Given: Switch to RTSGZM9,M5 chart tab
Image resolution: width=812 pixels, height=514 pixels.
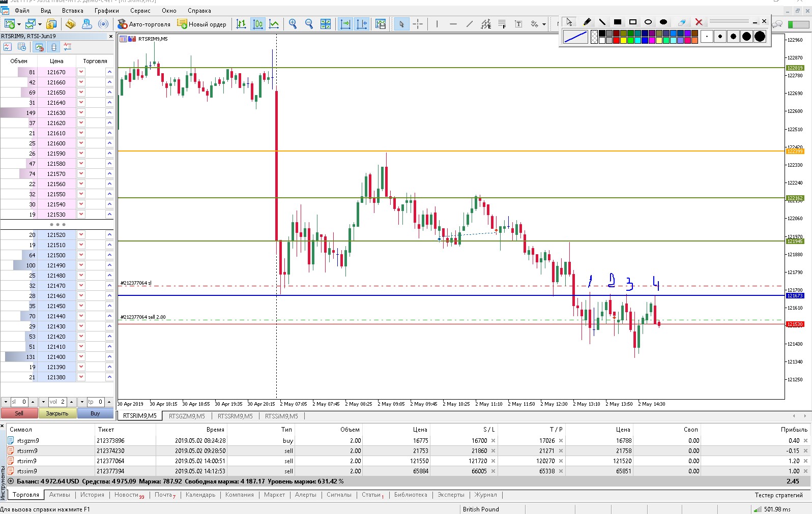Looking at the screenshot, I should click(187, 416).
